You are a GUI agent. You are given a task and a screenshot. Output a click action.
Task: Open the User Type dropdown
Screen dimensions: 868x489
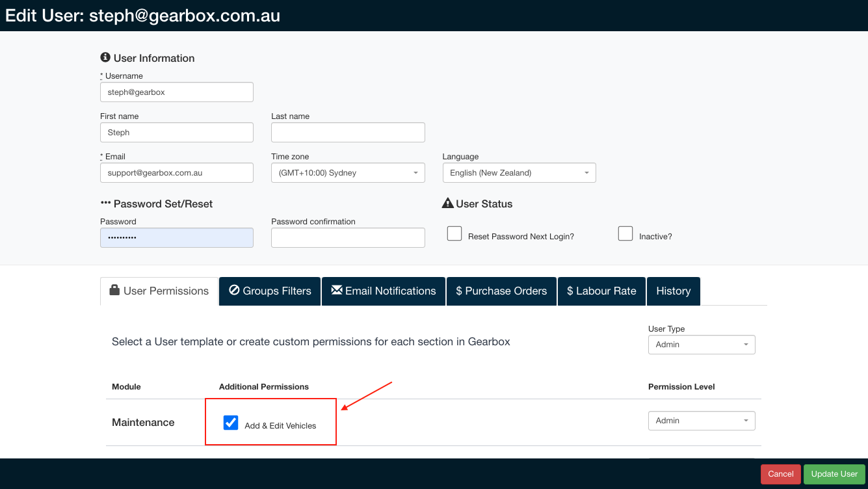702,345
